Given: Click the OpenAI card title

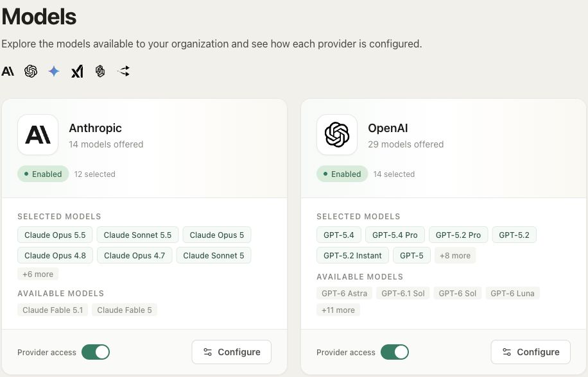Looking at the screenshot, I should click(x=388, y=128).
